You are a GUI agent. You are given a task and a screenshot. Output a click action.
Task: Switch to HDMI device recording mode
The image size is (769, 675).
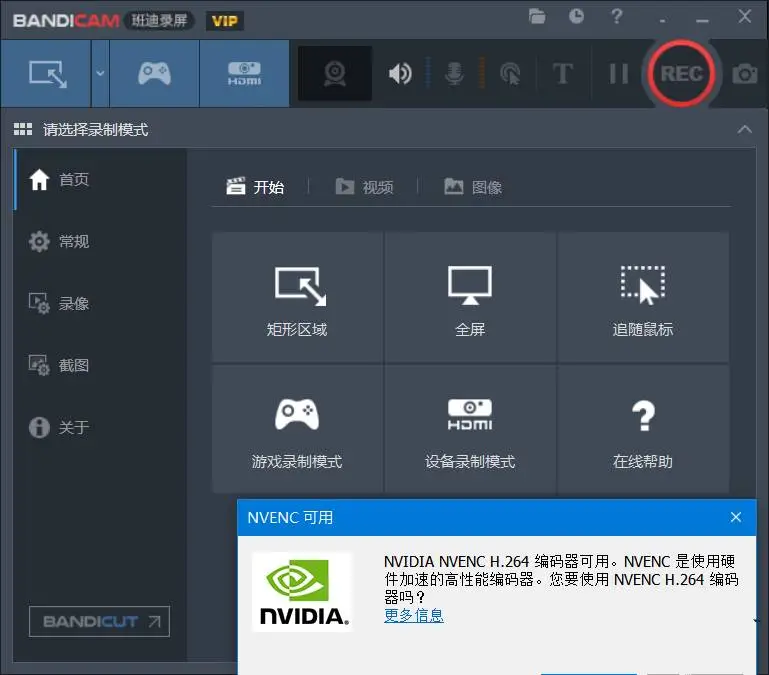(244, 74)
